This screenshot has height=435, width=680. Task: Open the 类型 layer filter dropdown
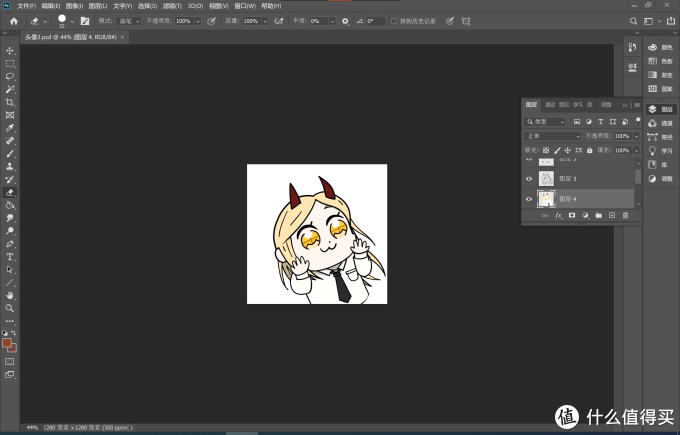[545, 122]
